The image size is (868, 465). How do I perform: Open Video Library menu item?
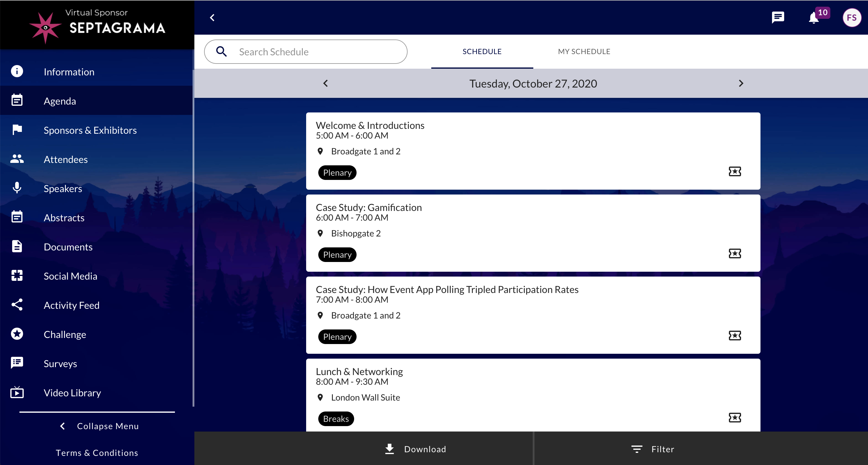[96, 392]
